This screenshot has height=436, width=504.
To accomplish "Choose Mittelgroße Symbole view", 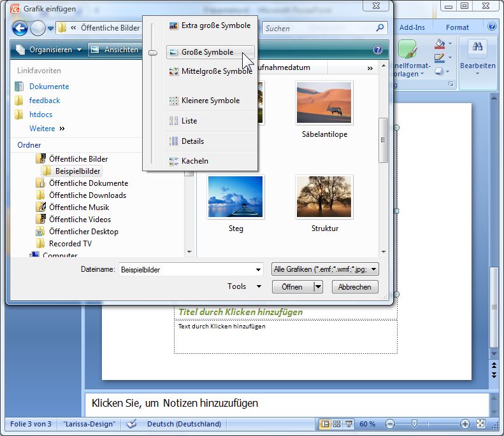I will pyautogui.click(x=210, y=71).
